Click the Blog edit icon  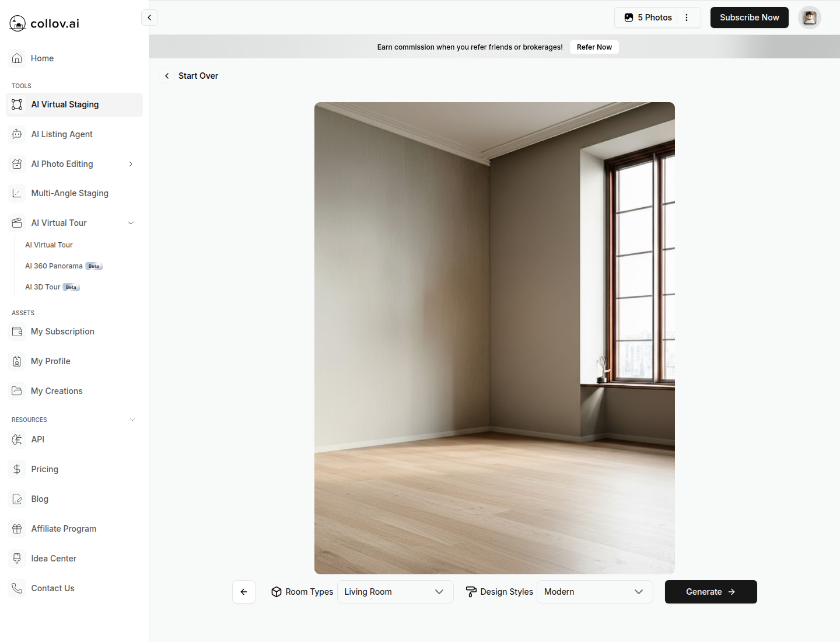17,499
